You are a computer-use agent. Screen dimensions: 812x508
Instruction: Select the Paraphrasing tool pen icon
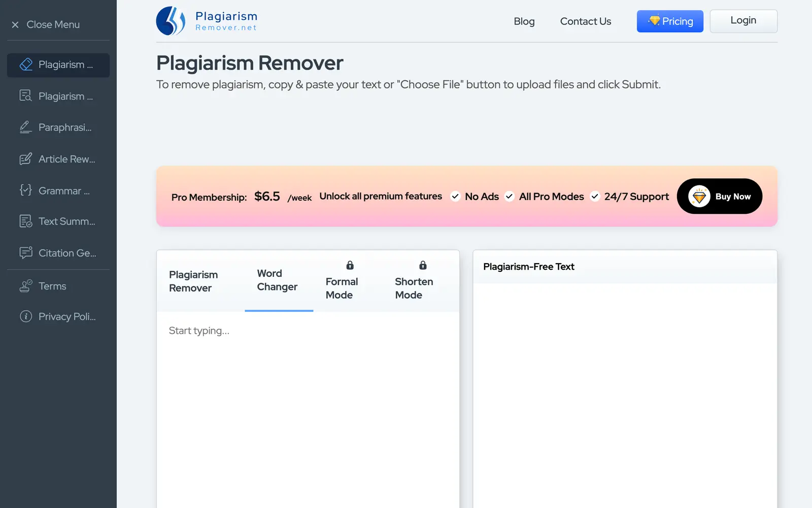(x=26, y=127)
